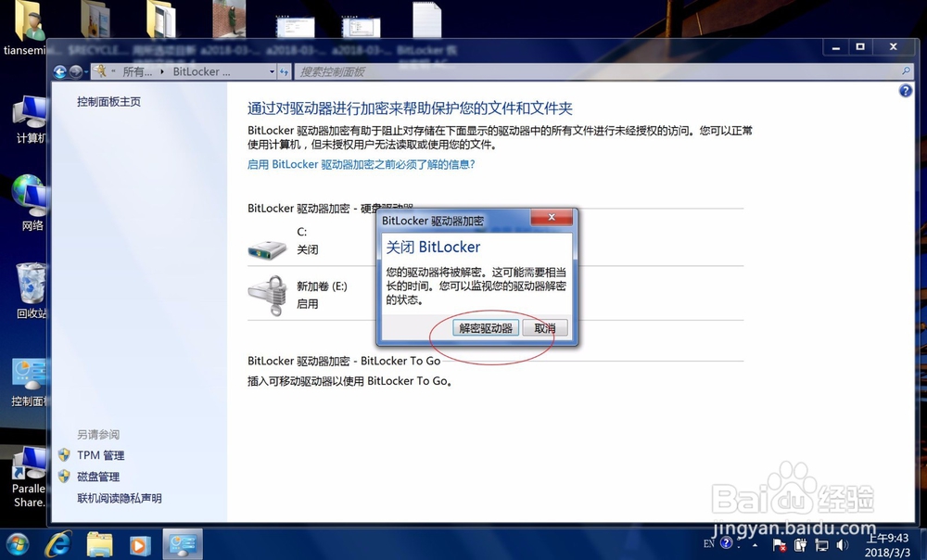
Task: Click the network tray icon
Action: [821, 544]
